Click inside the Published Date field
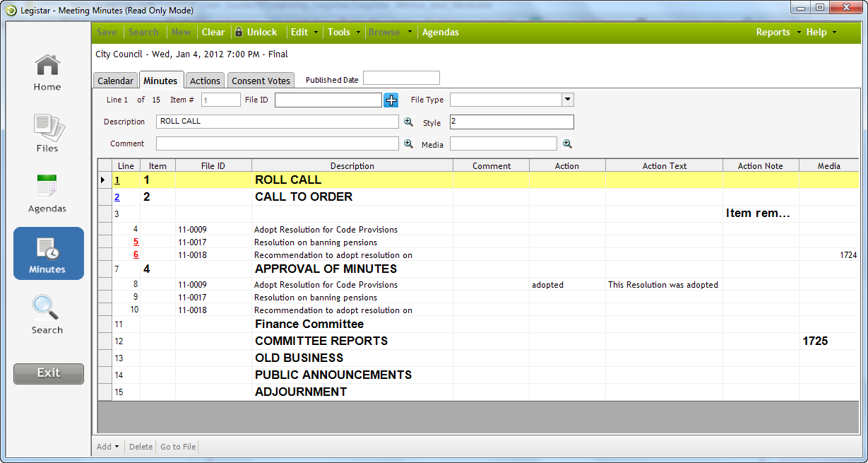The height and width of the screenshot is (463, 868). point(401,78)
